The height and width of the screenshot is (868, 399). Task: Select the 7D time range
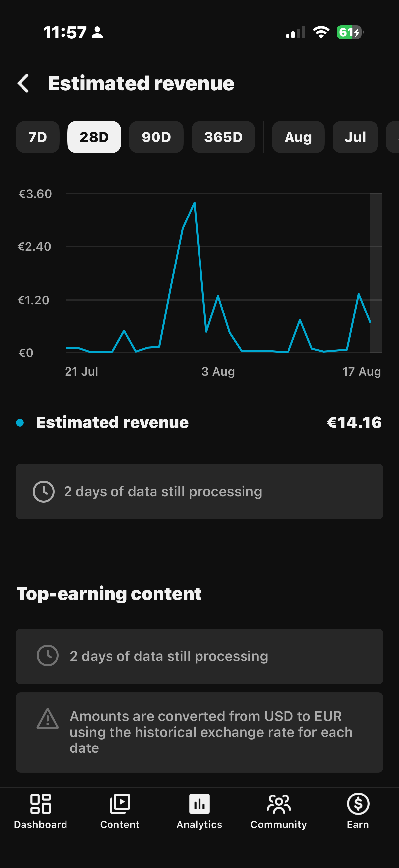point(38,137)
